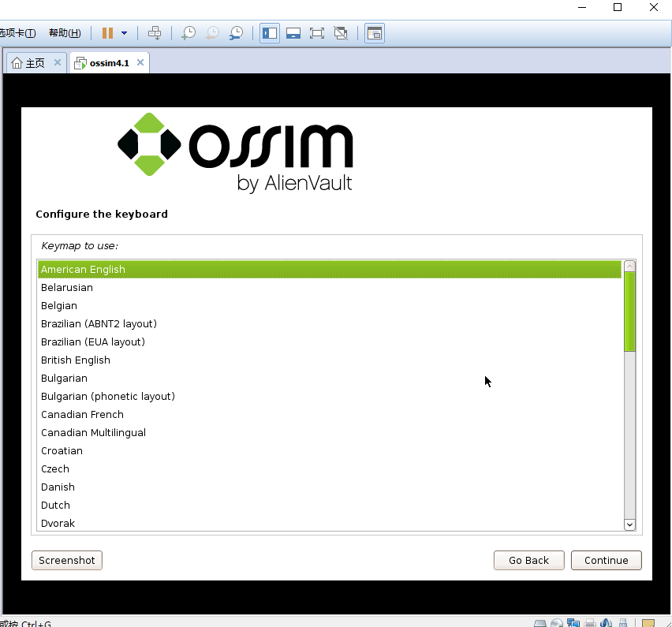Select Brazilian (ABNT2 layout) keymap
Image resolution: width=672 pixels, height=627 pixels.
pos(329,323)
